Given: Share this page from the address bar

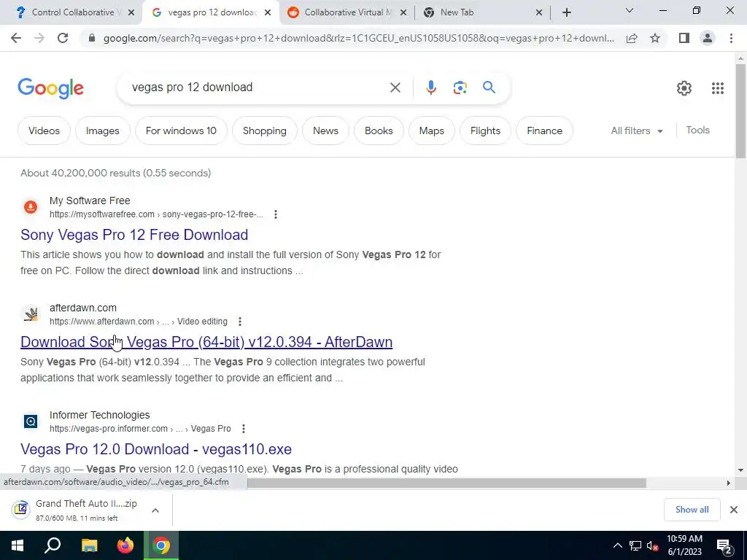Looking at the screenshot, I should [x=632, y=38].
